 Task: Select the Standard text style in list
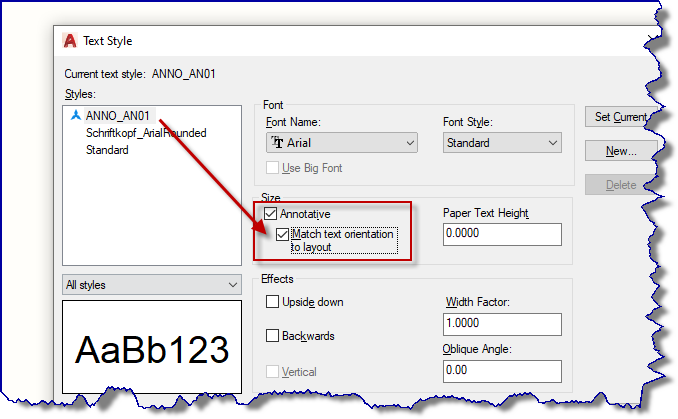tap(107, 150)
